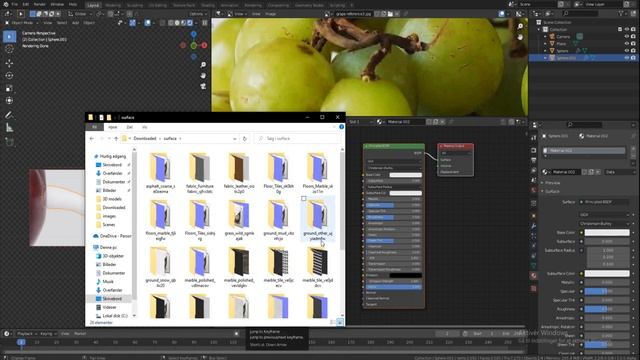Hide the Camera object in outliner

(627, 37)
